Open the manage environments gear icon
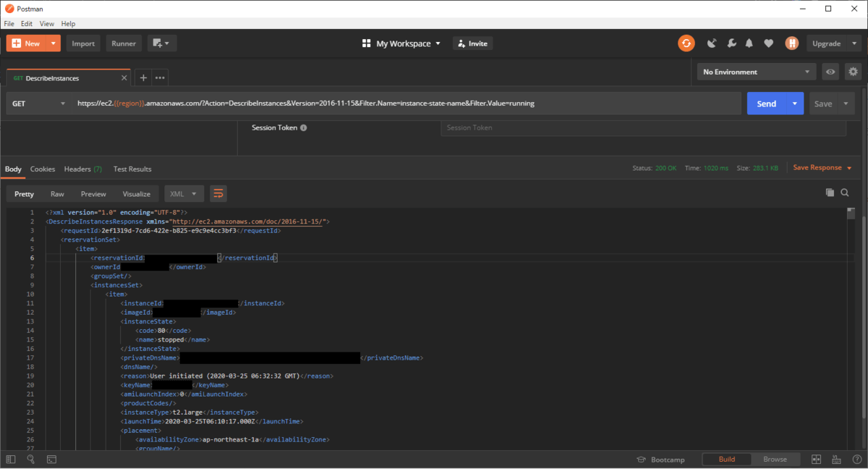The image size is (868, 469). pyautogui.click(x=853, y=72)
